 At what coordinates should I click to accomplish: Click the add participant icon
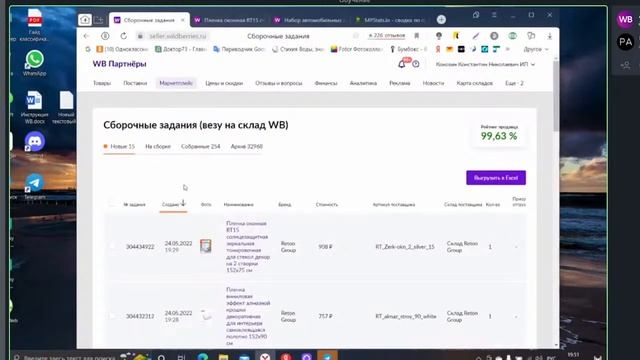(x=625, y=64)
